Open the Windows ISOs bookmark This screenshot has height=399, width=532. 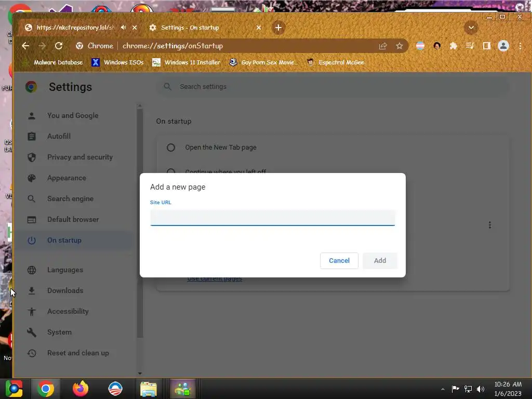click(118, 62)
